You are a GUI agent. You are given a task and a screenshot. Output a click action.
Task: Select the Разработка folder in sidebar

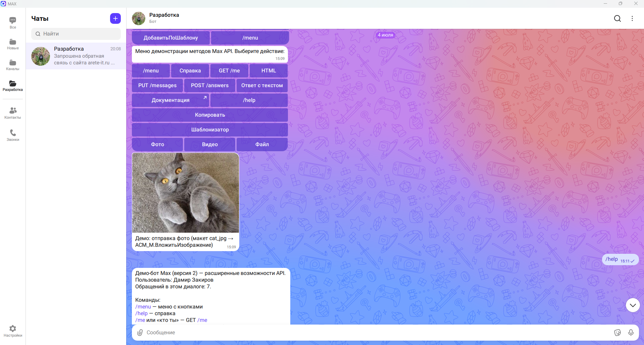[x=13, y=85]
